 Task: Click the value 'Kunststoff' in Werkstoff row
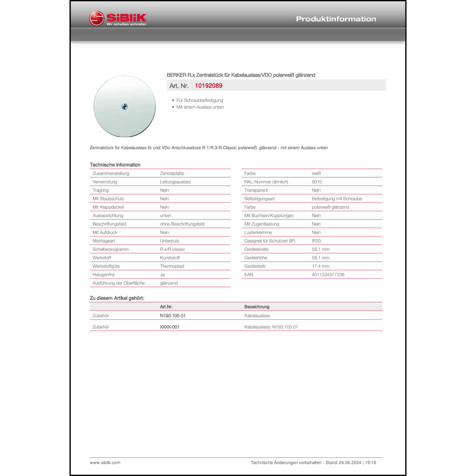coord(170,258)
